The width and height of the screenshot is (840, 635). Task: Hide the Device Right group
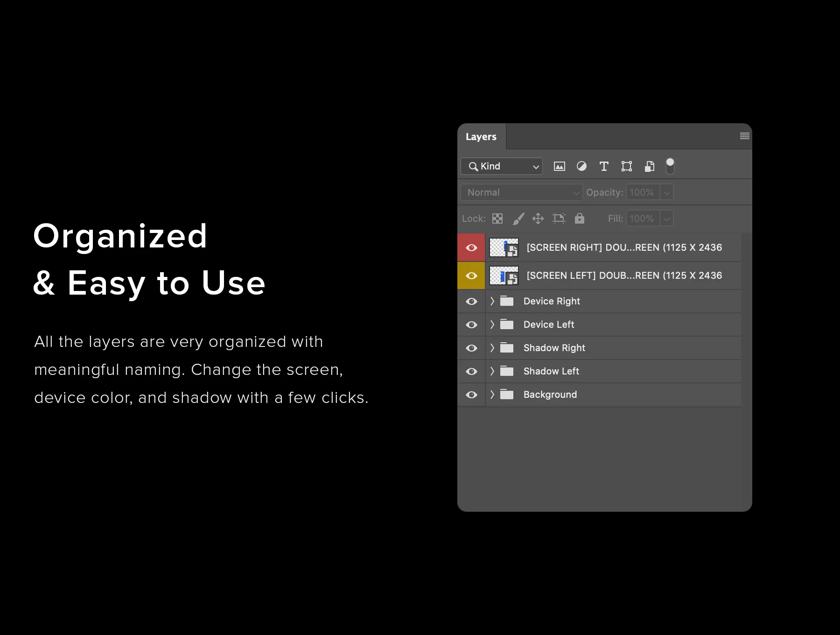(471, 301)
